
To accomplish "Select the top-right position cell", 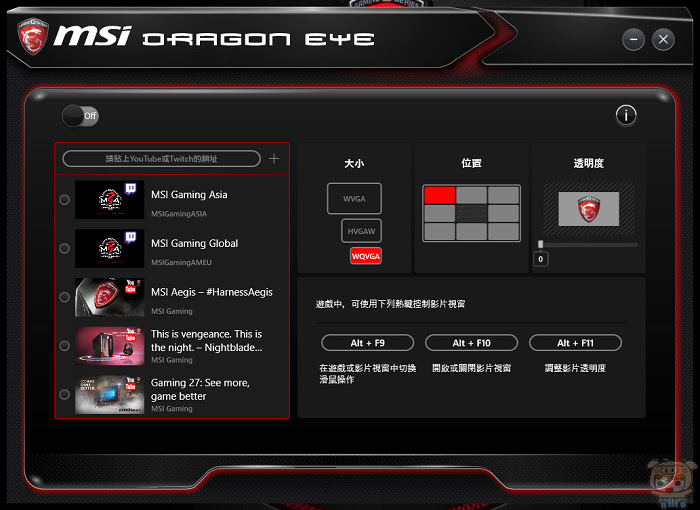I will tap(503, 195).
